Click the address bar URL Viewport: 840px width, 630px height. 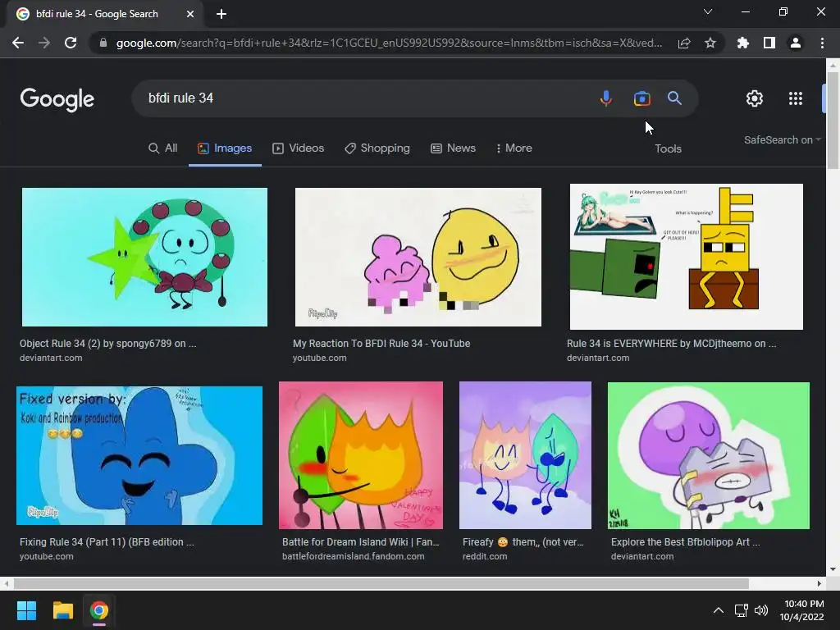pos(390,43)
